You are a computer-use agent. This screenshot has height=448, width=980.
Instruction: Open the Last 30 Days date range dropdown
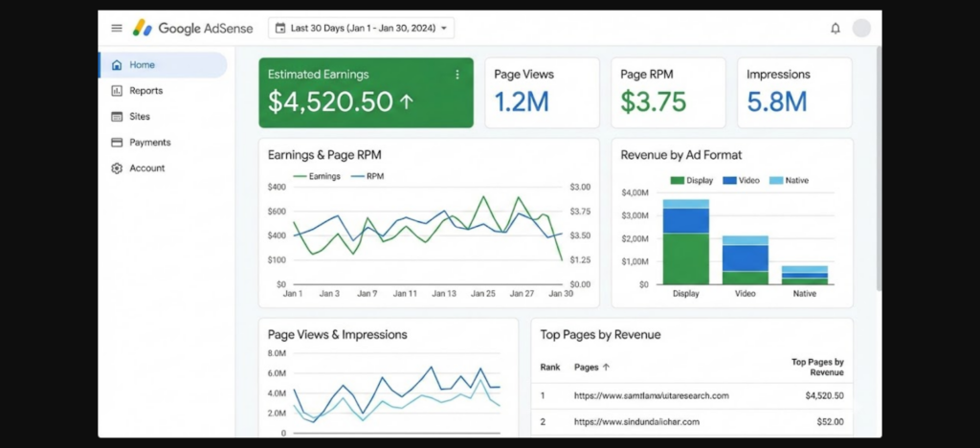coord(361,28)
